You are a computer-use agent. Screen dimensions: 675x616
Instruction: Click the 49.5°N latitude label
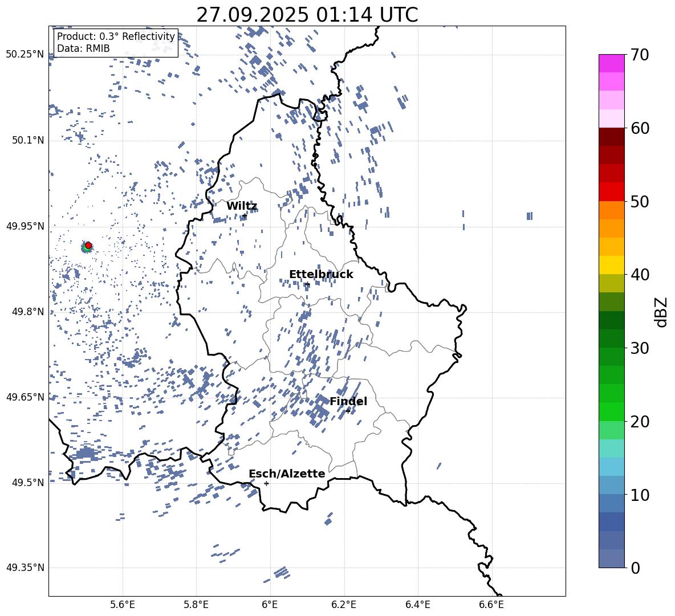(x=28, y=483)
